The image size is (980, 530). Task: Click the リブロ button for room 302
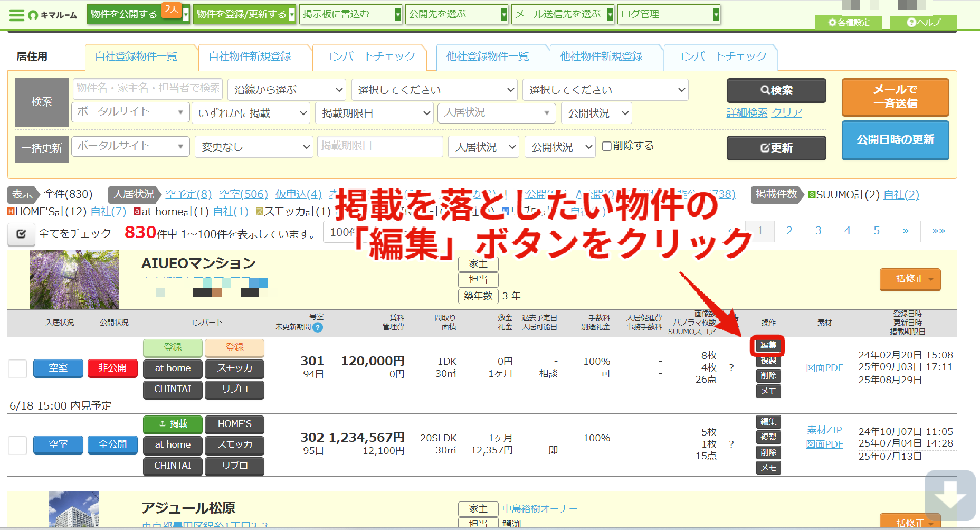(x=234, y=466)
